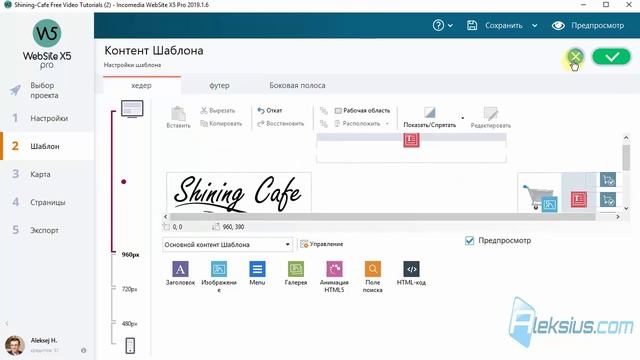Open step 1 Настройки in sidebar

[x=47, y=118]
